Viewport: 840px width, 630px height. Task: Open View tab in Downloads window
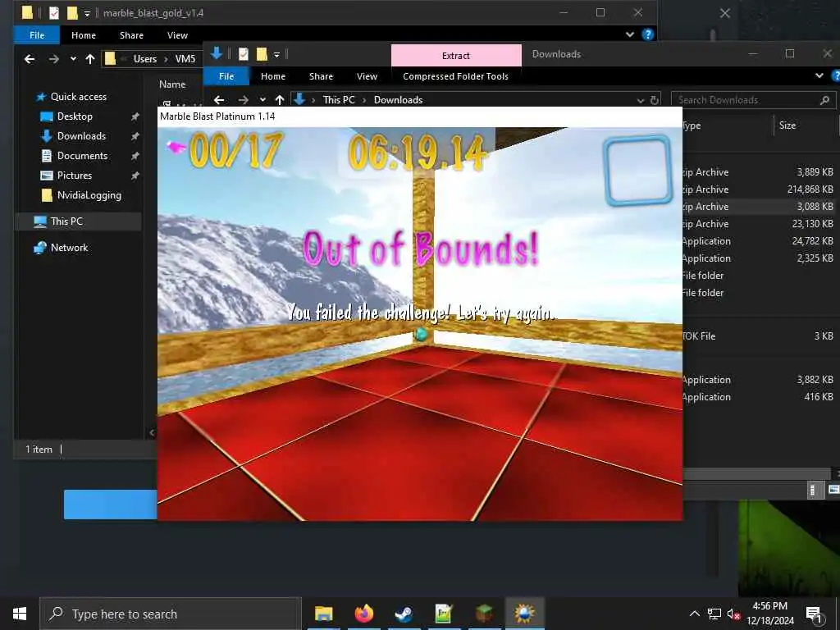coord(367,76)
